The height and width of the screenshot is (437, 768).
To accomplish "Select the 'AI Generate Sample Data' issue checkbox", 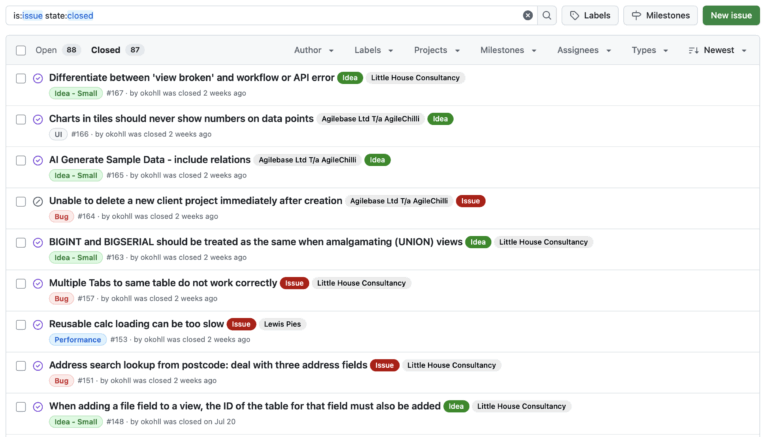I will click(x=21, y=161).
